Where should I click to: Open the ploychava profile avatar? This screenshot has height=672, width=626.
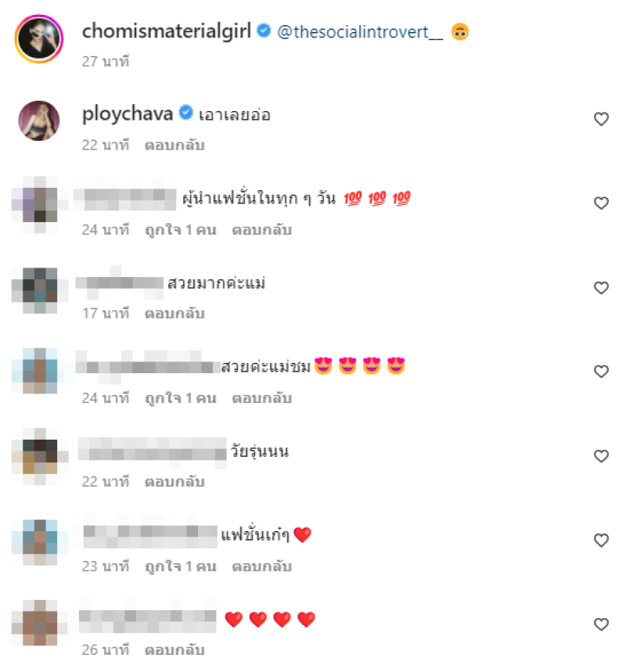pyautogui.click(x=39, y=120)
